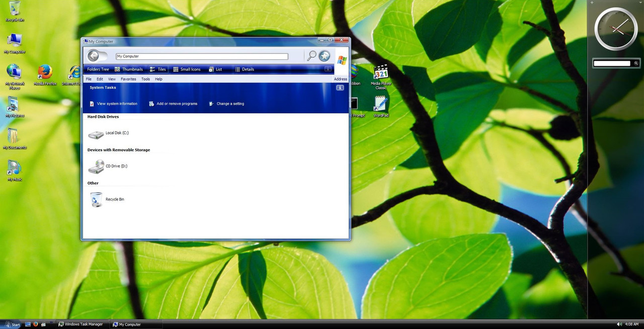
Task: Open Favorites with the star icon
Action: [x=325, y=56]
